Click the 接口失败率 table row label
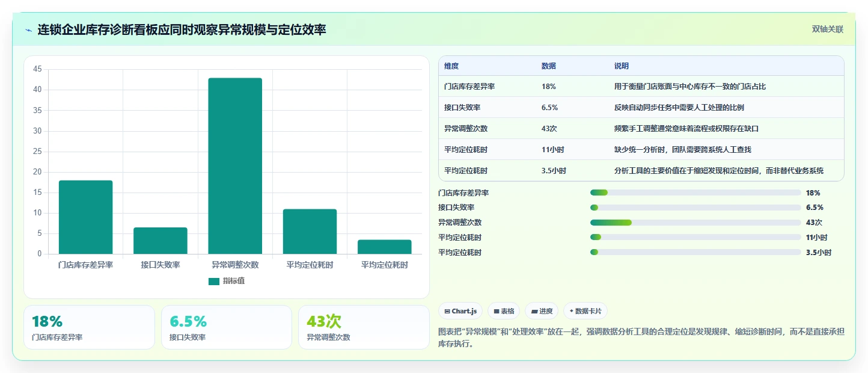Image resolution: width=868 pixels, height=373 pixels. [x=462, y=108]
